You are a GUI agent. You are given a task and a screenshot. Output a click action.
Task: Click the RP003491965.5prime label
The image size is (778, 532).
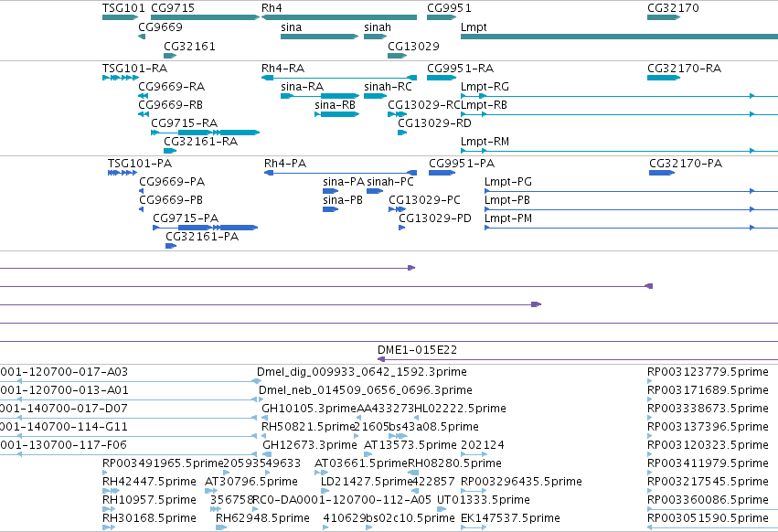tap(163, 463)
